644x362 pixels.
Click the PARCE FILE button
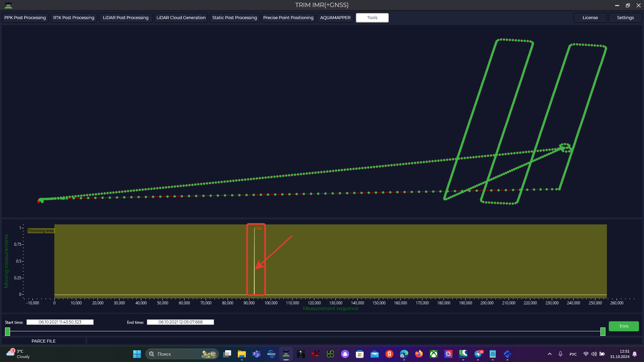pos(44,341)
